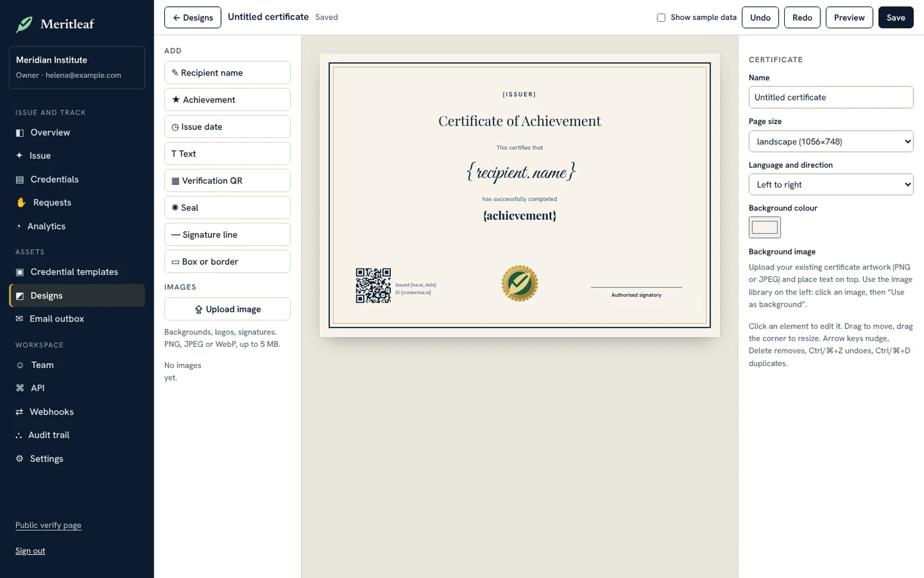924x578 pixels.
Task: Go back to Designs list
Action: pos(193,18)
